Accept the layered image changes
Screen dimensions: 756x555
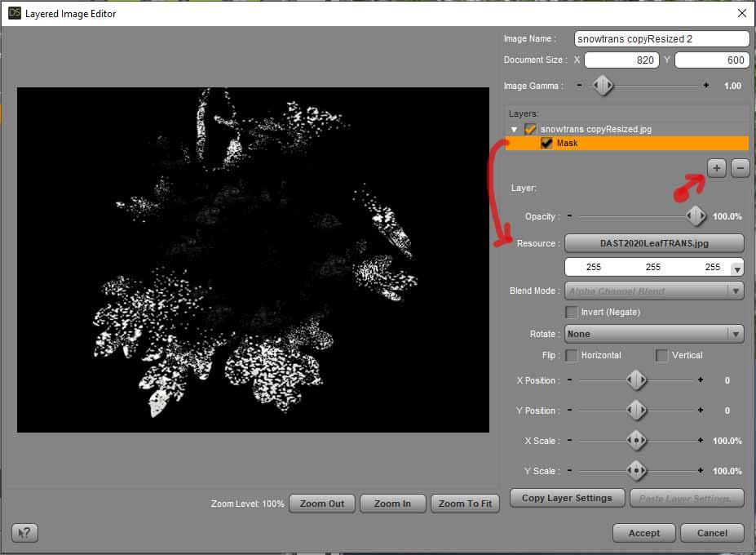[x=644, y=533]
